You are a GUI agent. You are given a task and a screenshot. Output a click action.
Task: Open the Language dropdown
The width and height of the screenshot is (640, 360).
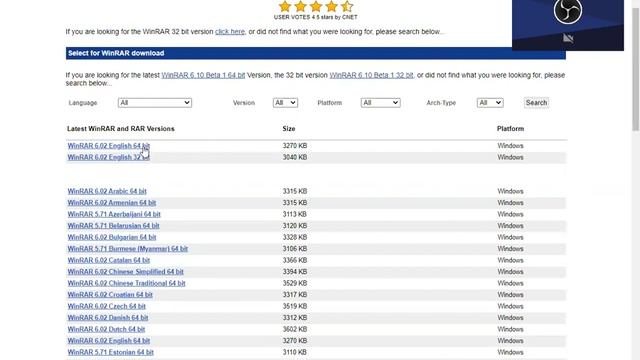point(155,103)
